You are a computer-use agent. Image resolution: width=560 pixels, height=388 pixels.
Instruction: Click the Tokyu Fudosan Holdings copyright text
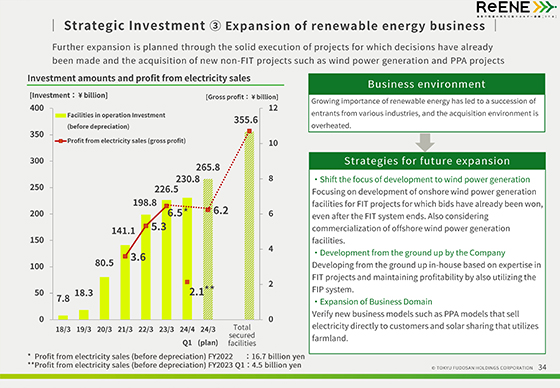[x=482, y=368]
